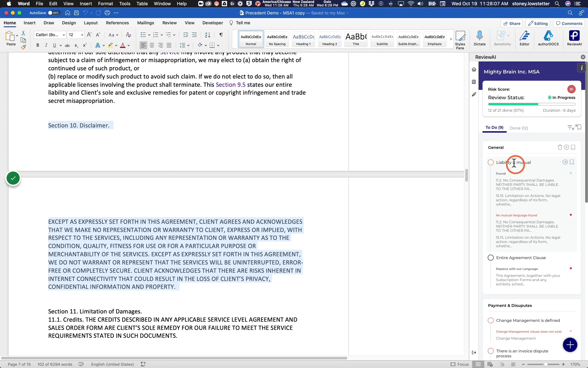This screenshot has height=368, width=588.
Task: Open the font color dropdown arrow
Action: (128, 45)
